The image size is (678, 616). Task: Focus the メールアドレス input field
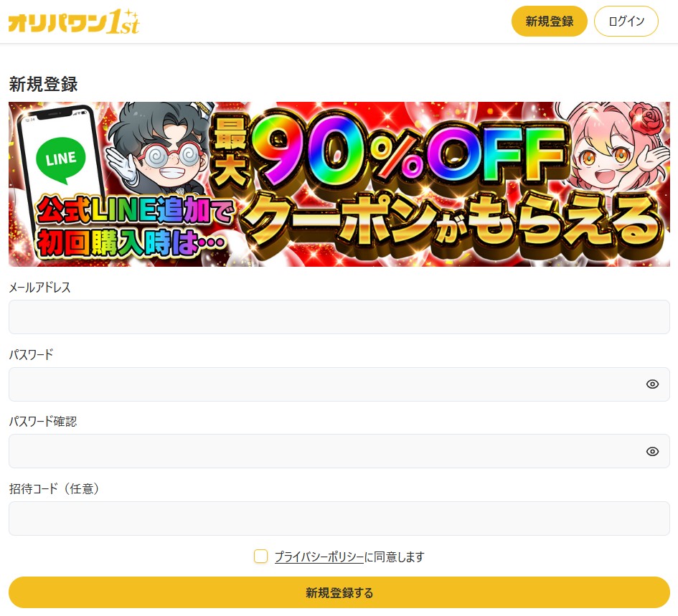[339, 317]
